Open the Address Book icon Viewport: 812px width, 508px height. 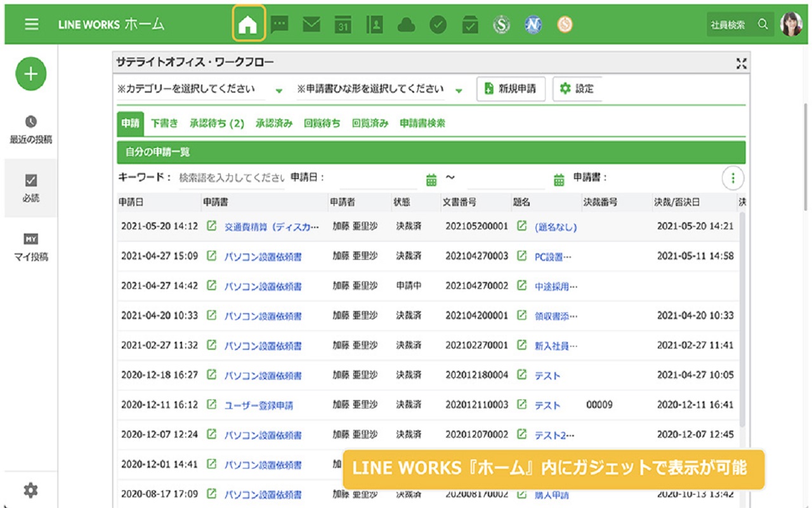[x=375, y=25]
